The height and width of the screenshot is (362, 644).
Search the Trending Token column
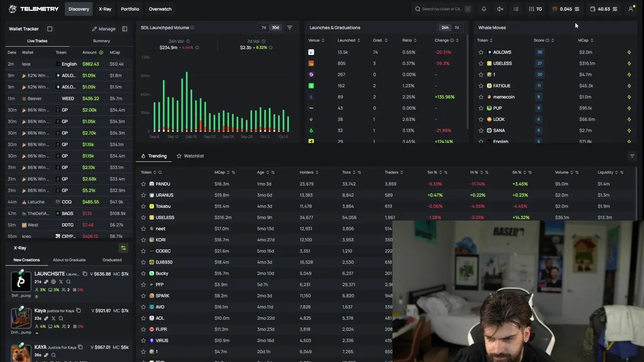160,172
